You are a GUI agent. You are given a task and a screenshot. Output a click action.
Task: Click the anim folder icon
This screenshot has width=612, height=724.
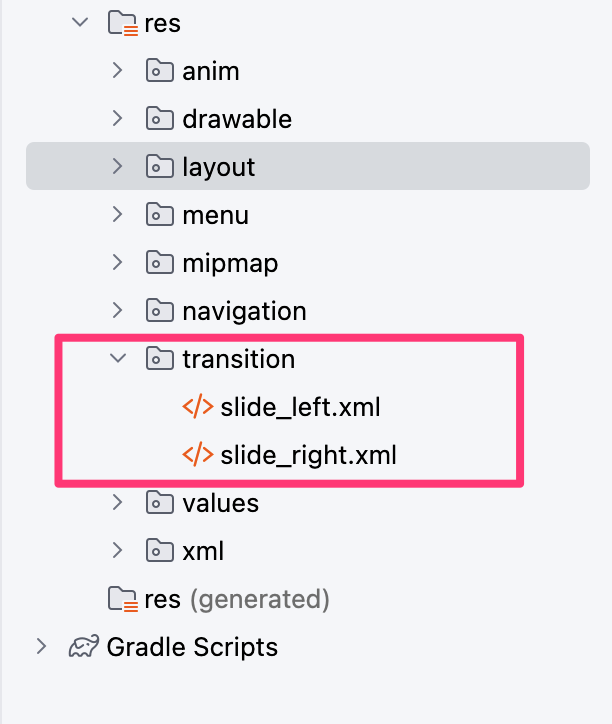(159, 71)
